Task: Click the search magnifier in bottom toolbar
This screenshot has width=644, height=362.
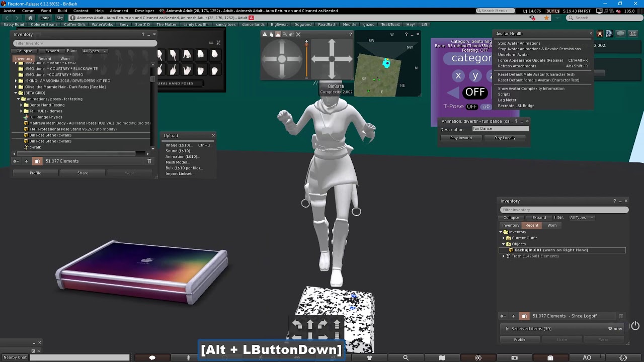Action: tap(406, 357)
